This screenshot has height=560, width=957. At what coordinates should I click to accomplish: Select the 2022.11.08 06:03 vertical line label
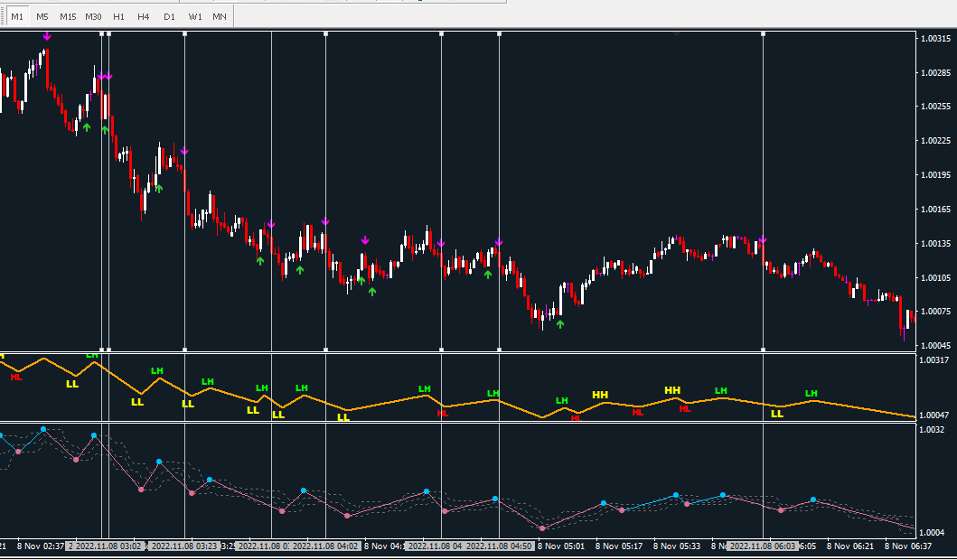click(763, 546)
